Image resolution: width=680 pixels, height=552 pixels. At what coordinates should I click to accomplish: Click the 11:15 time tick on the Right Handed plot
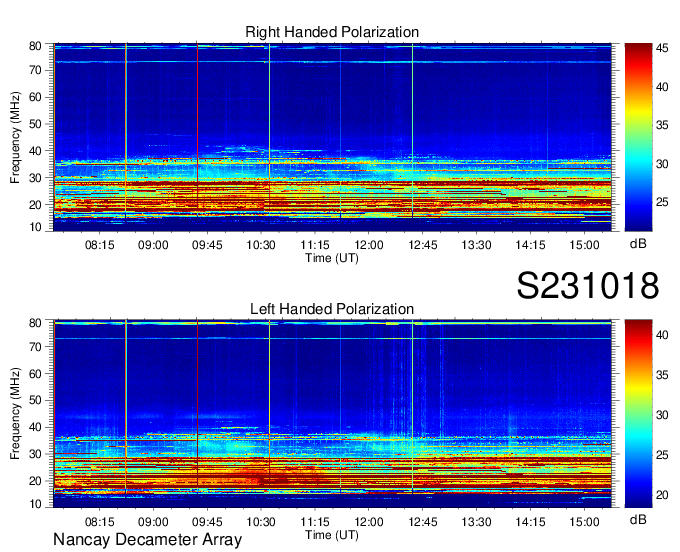coord(315,245)
